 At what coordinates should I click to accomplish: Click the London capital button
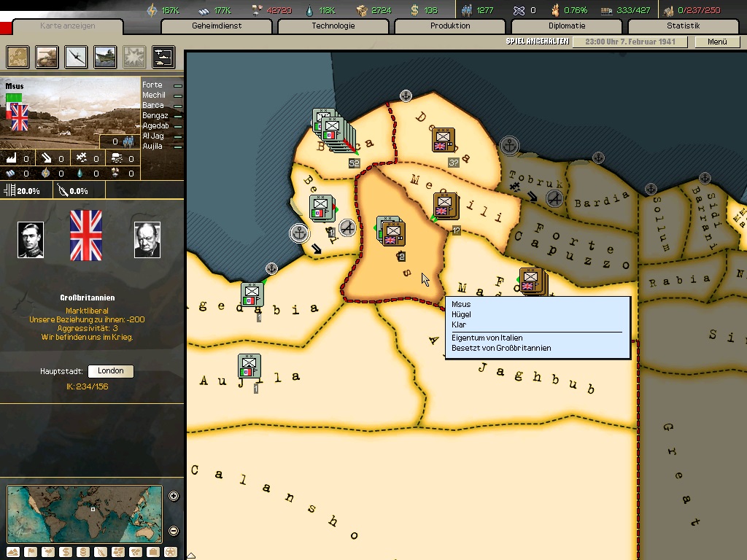click(x=111, y=371)
